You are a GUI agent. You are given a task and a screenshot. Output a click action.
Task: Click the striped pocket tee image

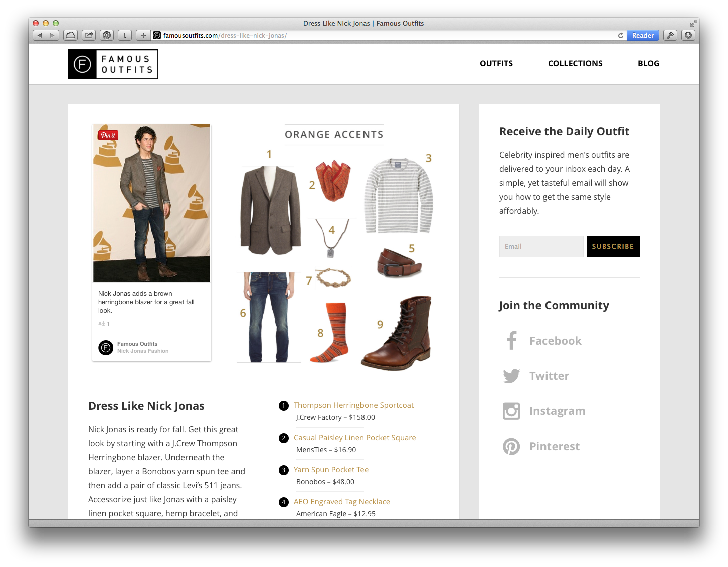399,196
